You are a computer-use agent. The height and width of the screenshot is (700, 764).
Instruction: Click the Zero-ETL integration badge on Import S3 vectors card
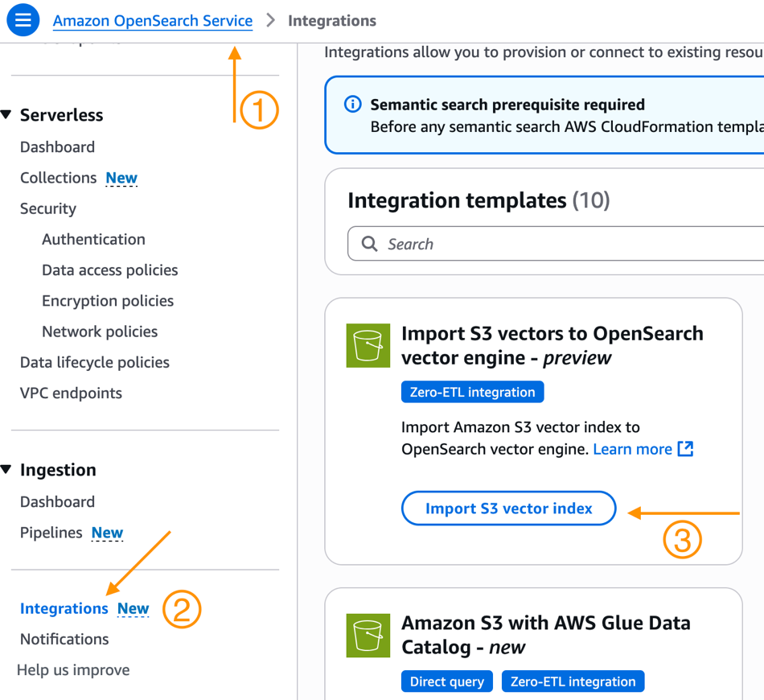click(472, 392)
